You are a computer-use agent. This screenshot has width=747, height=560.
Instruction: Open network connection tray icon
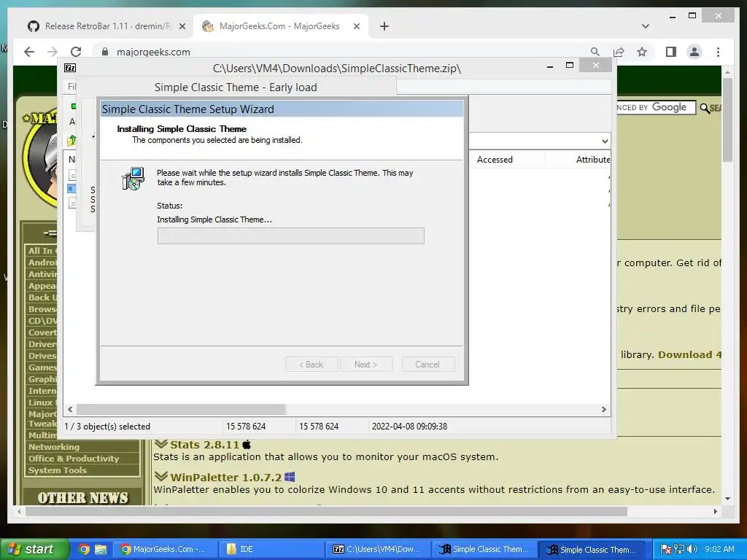(679, 550)
